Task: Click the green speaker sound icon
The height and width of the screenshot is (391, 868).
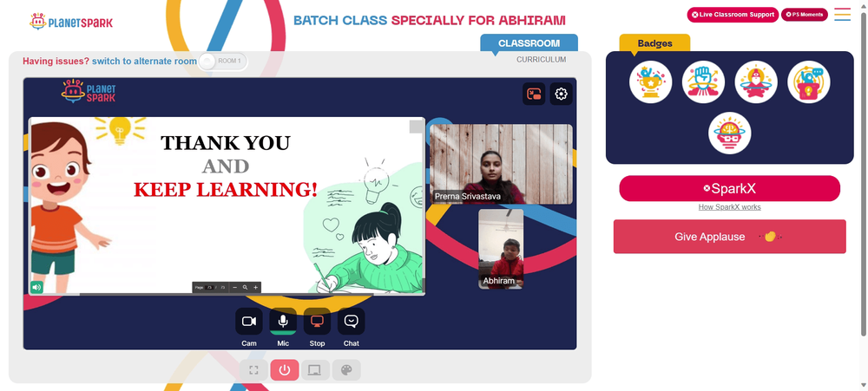Action: (x=36, y=287)
